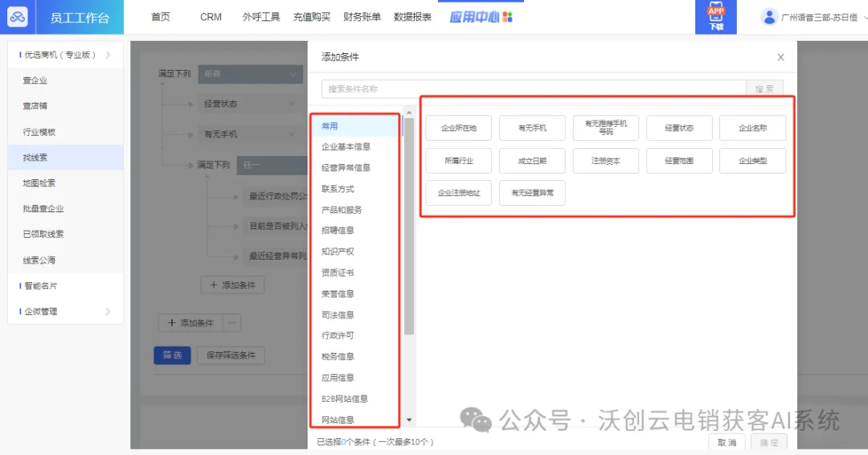This screenshot has width=868, height=455.
Task: Click 保存筛选条件 button
Action: (231, 355)
